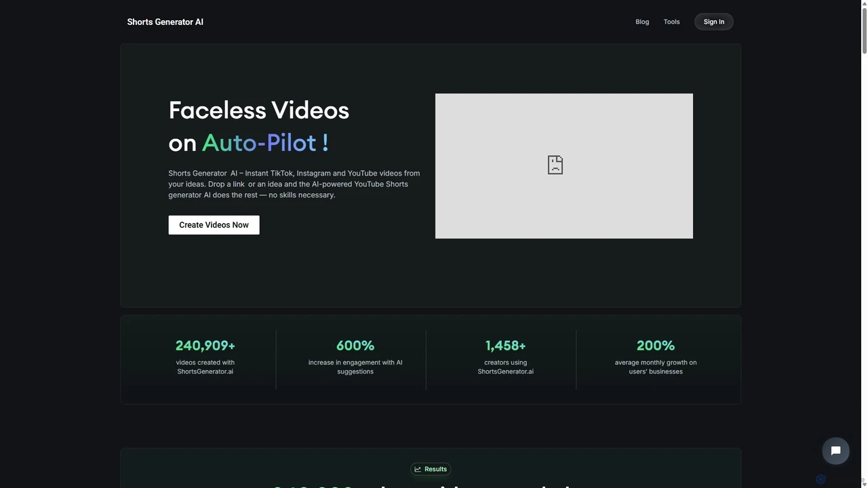Click the Results chart icon
The image size is (868, 488).
pos(418,469)
